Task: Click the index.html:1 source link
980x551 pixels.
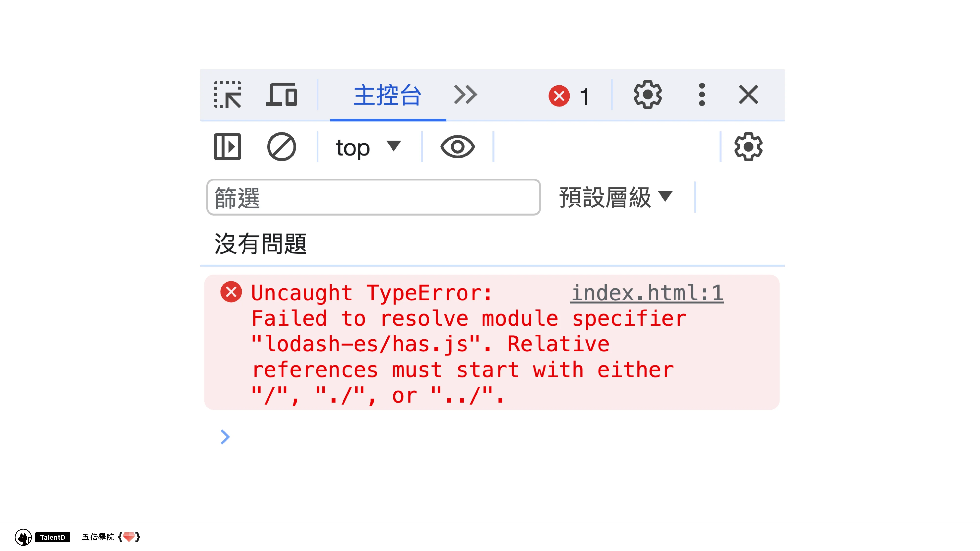Action: 647,293
